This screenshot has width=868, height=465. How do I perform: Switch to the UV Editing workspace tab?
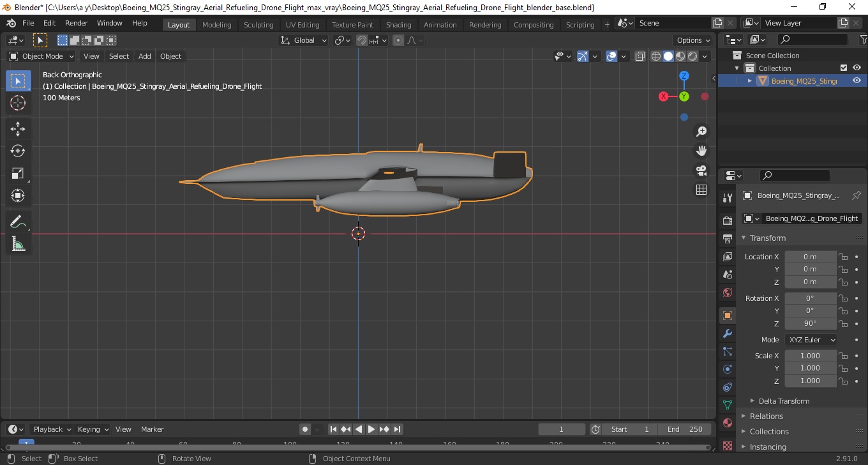[x=303, y=25]
